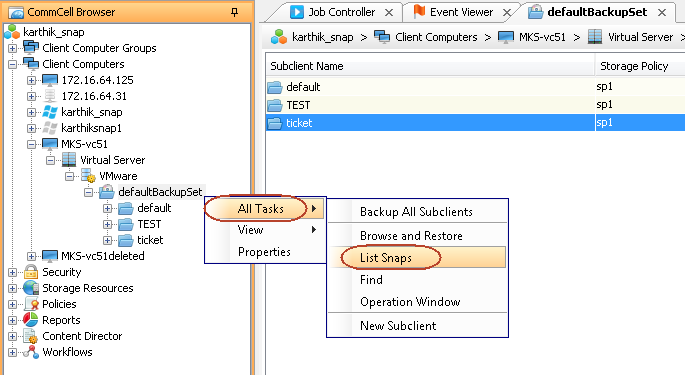Click the Client Computers tree icon
The height and width of the screenshot is (375, 685).
[x=31, y=64]
